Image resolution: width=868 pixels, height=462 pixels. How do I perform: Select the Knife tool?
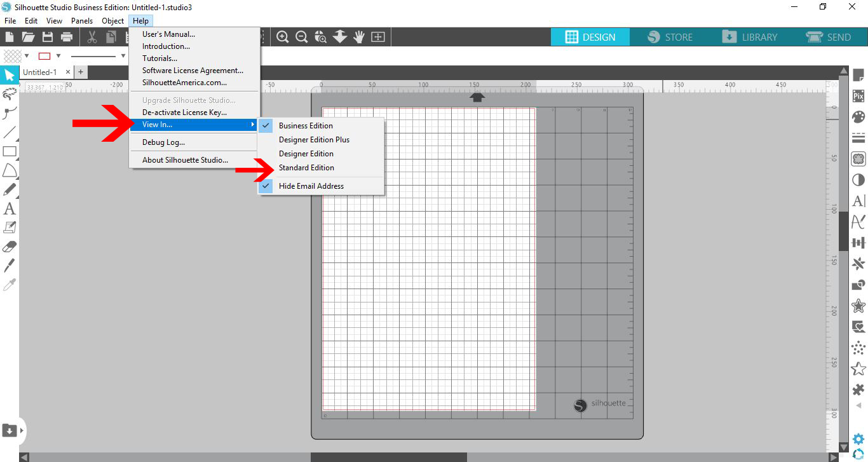click(9, 265)
